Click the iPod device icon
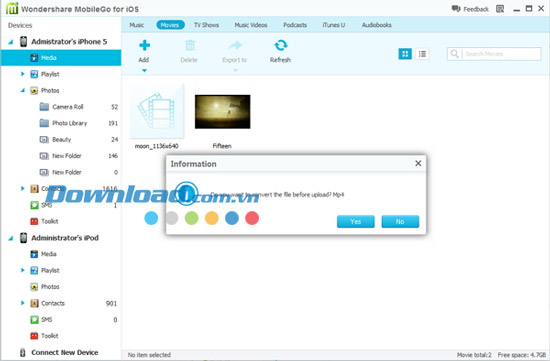The width and height of the screenshot is (550, 361). [x=24, y=238]
